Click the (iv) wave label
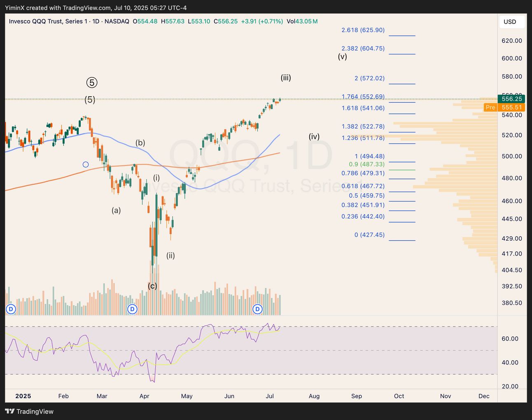 [x=314, y=136]
